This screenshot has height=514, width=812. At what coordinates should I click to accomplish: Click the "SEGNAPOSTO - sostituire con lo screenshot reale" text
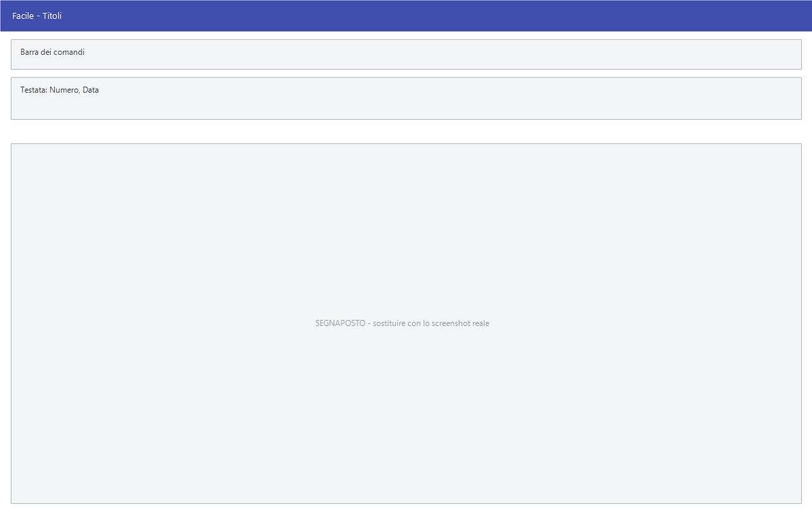point(402,323)
